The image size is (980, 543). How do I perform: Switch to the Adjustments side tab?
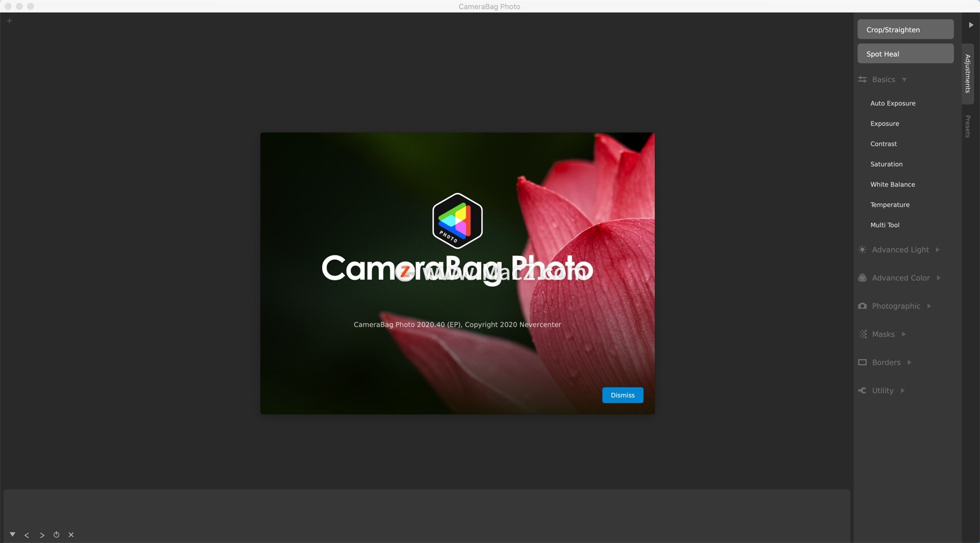968,74
